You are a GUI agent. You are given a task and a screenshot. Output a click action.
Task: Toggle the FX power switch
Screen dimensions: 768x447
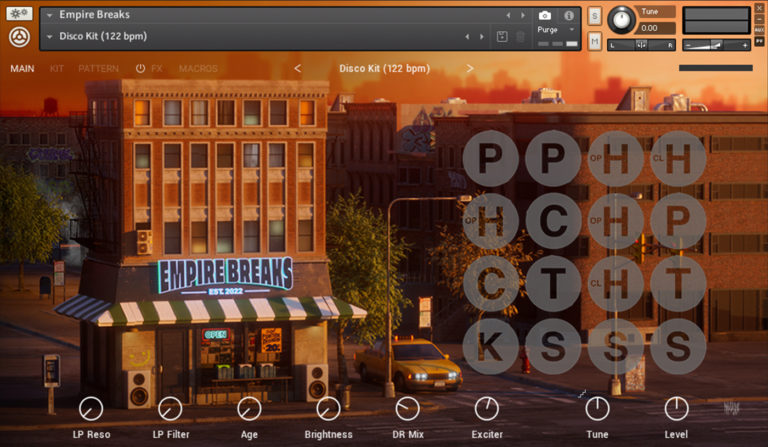[x=140, y=69]
